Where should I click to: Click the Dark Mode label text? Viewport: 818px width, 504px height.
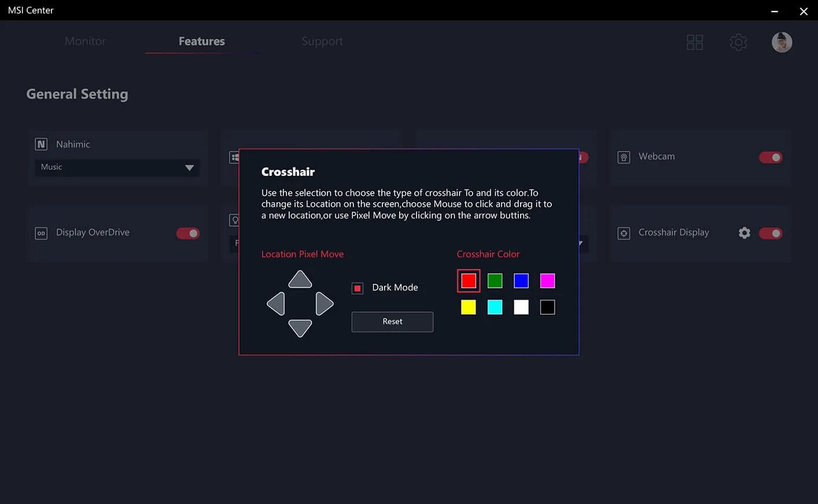395,287
